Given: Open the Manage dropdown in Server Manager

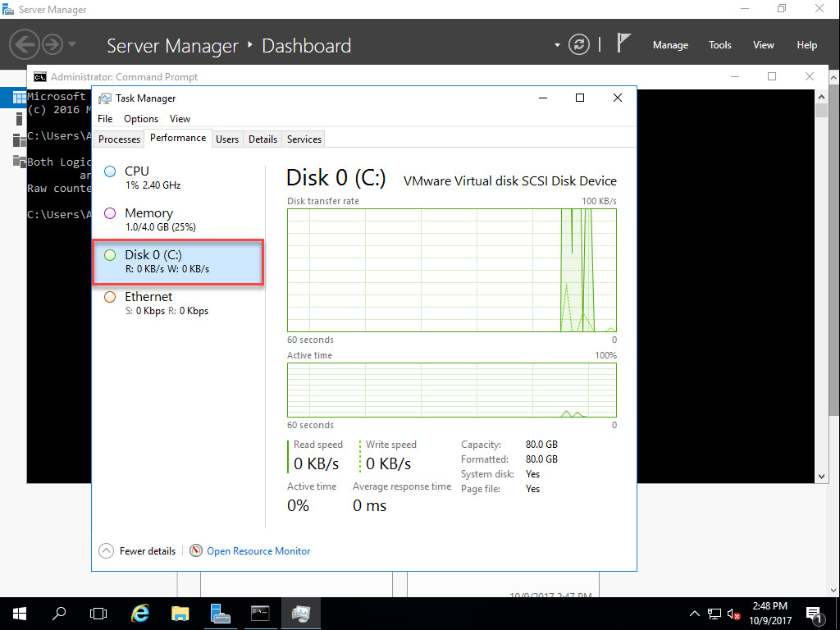Looking at the screenshot, I should coord(670,45).
